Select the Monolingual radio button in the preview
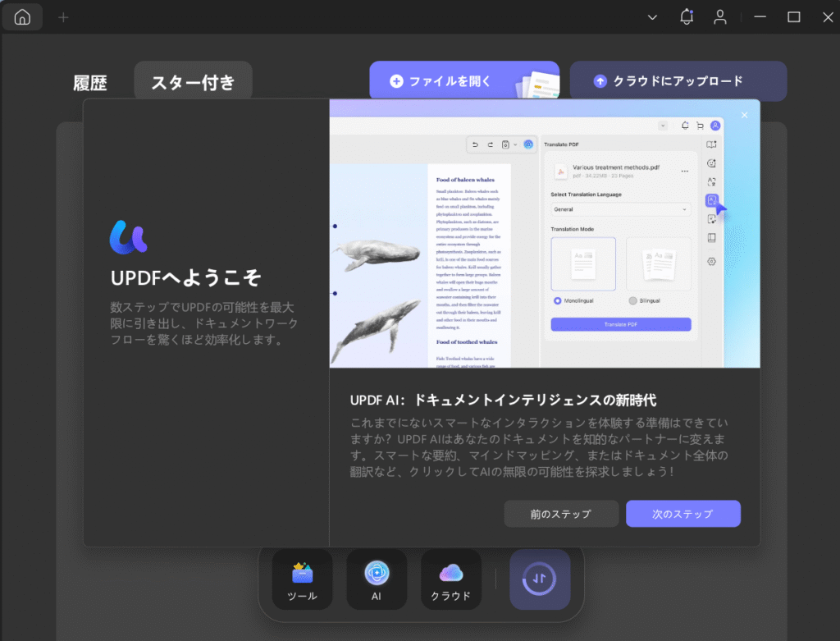Image resolution: width=840 pixels, height=641 pixels. [x=558, y=301]
